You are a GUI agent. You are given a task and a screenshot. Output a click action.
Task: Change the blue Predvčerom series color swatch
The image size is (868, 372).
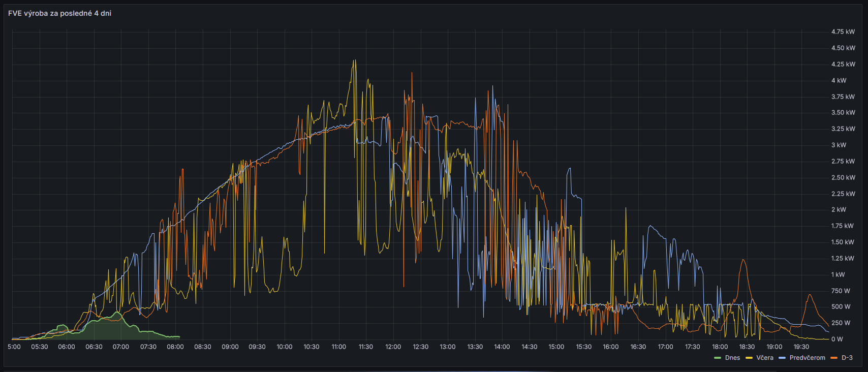click(x=782, y=358)
